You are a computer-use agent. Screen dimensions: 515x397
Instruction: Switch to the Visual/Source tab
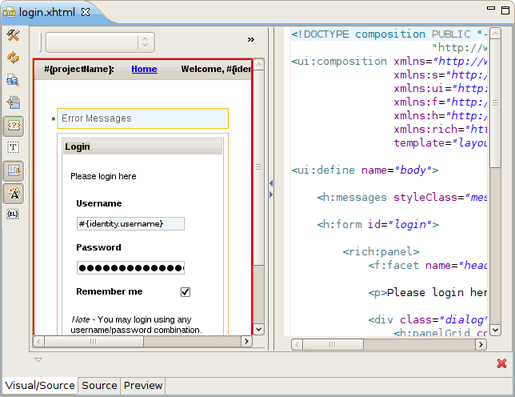(40, 386)
